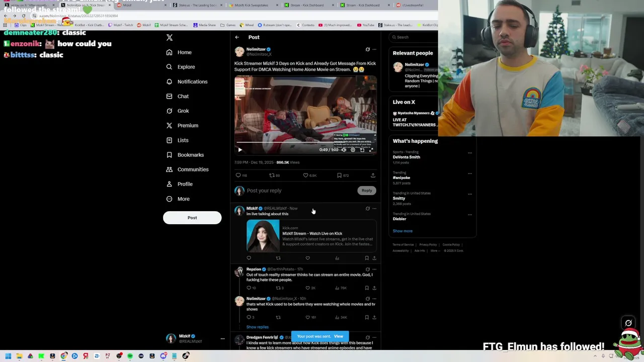Reload the page in browser

24,16
